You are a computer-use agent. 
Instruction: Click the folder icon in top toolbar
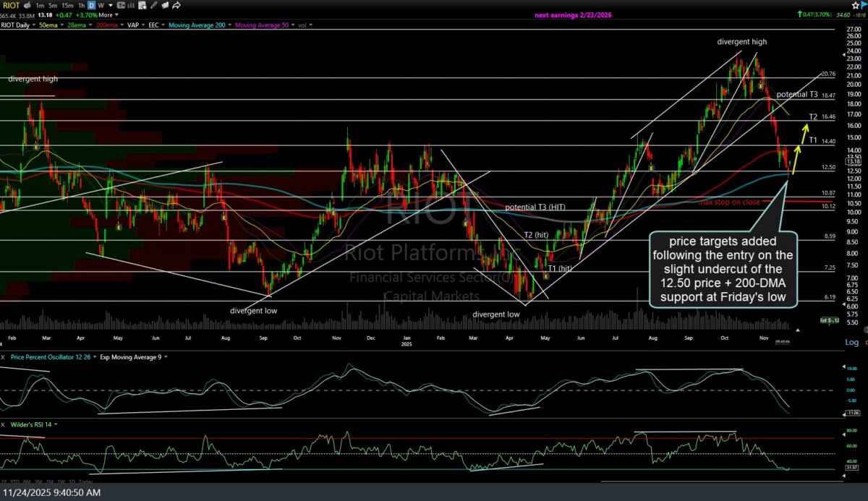167,6
